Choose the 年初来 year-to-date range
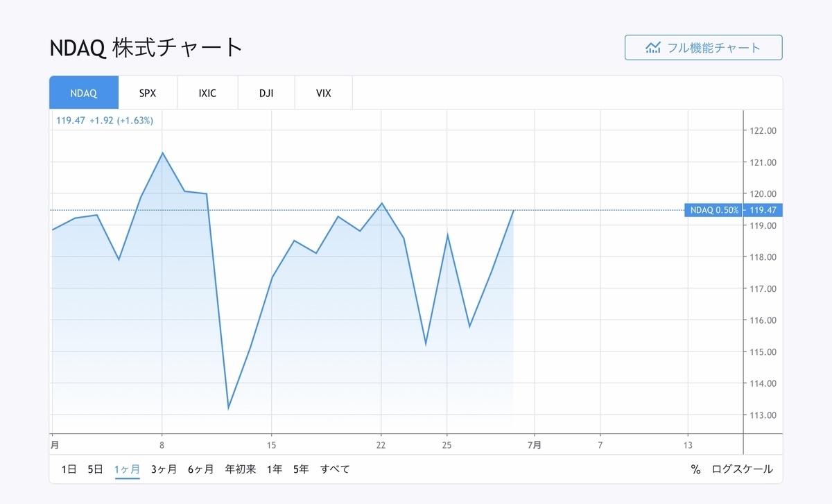Viewport: 832px width, 504px height. (241, 469)
